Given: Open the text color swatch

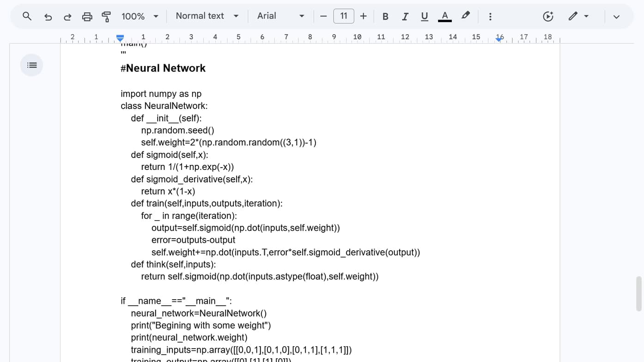Looking at the screenshot, I should 444,16.
